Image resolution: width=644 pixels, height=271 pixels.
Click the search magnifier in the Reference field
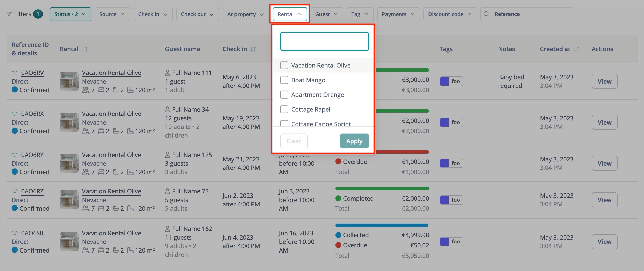[487, 14]
